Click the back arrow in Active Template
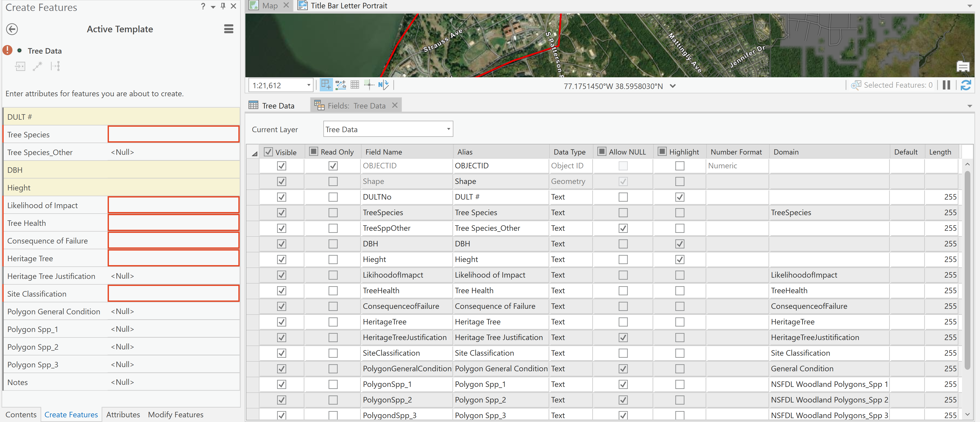 coord(12,29)
